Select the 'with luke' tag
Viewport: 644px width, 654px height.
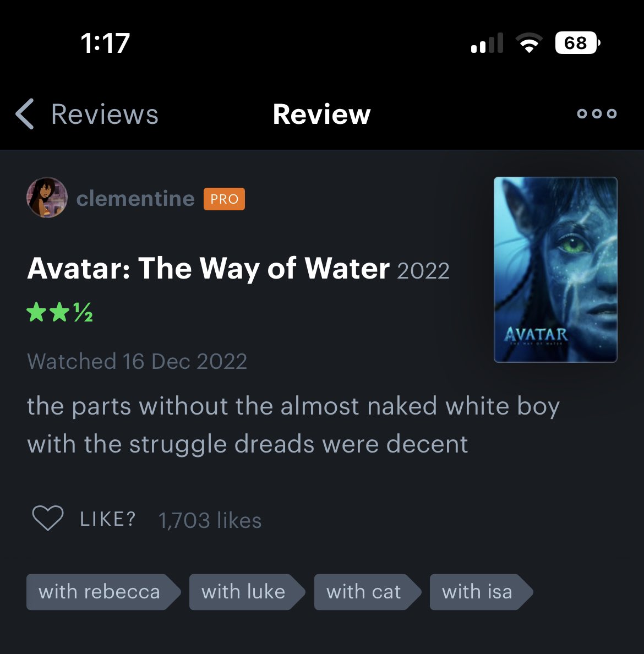tap(247, 592)
